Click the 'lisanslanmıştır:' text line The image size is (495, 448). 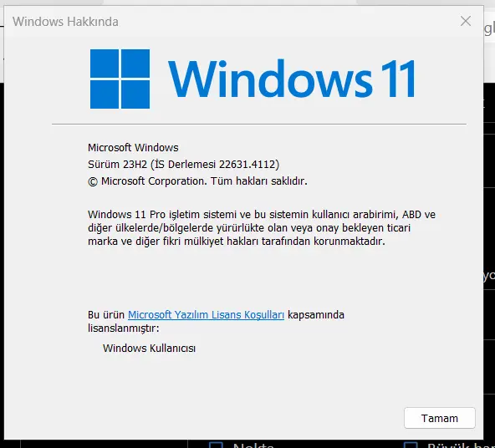point(124,328)
